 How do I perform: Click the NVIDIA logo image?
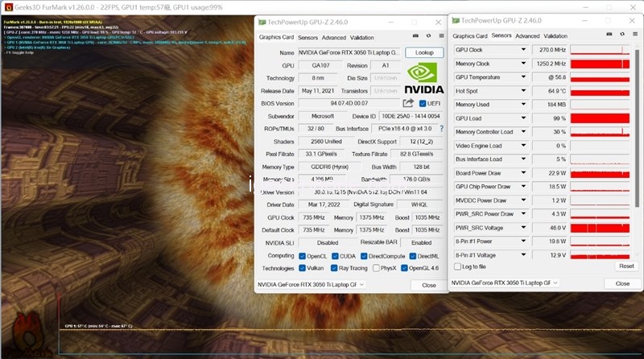click(423, 77)
